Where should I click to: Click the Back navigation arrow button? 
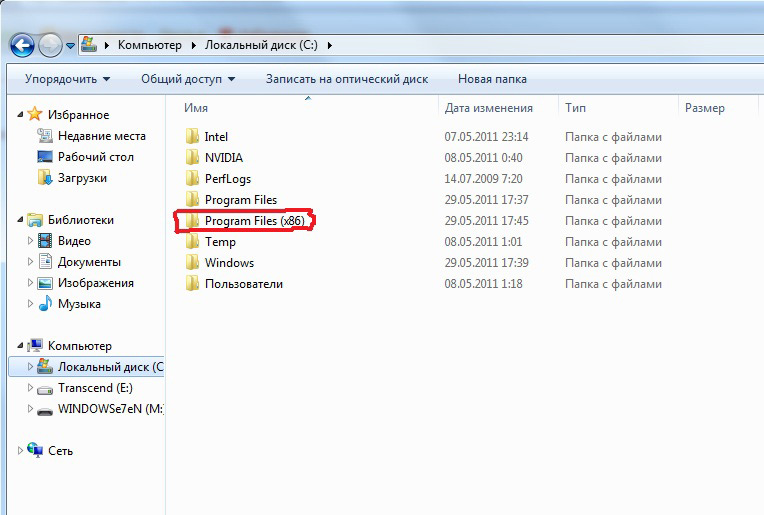(x=22, y=46)
